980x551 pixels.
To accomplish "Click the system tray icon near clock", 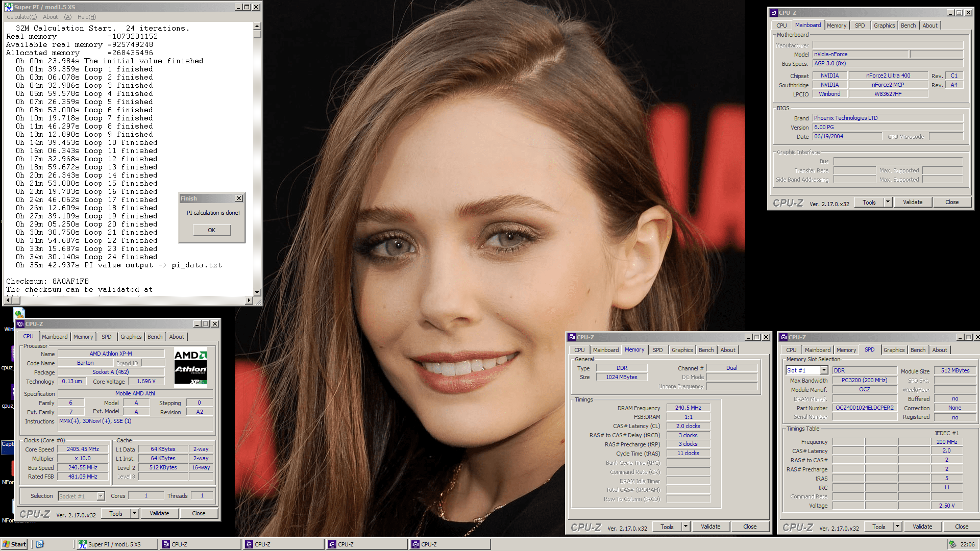I will point(952,544).
